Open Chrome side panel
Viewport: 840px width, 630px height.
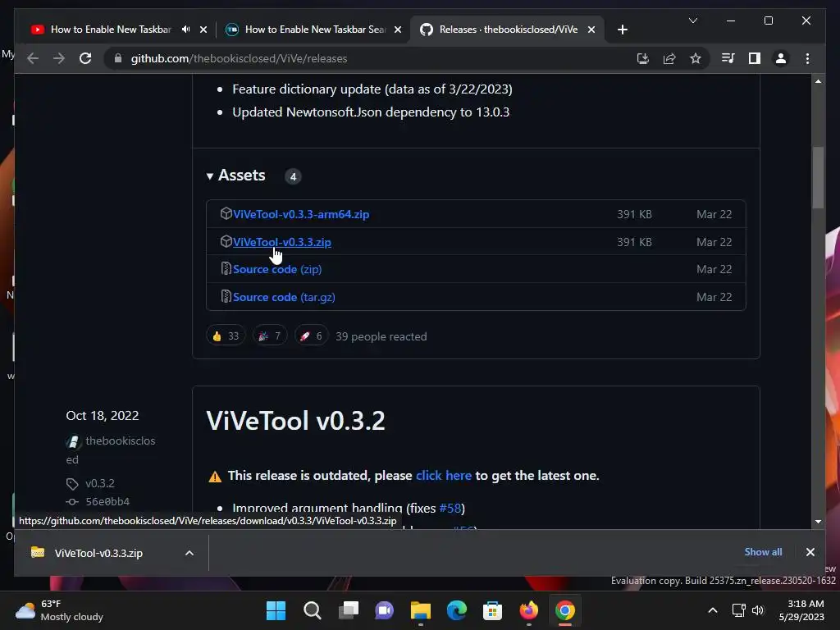(755, 58)
